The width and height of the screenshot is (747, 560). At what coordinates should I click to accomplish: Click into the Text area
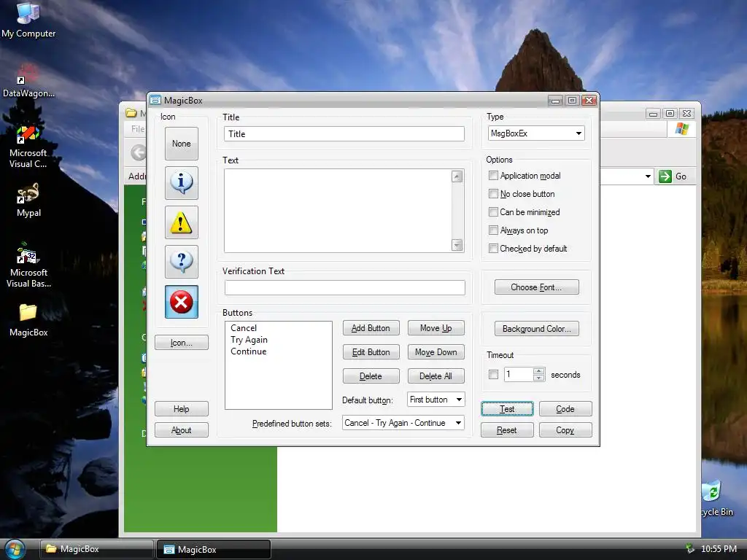point(337,211)
